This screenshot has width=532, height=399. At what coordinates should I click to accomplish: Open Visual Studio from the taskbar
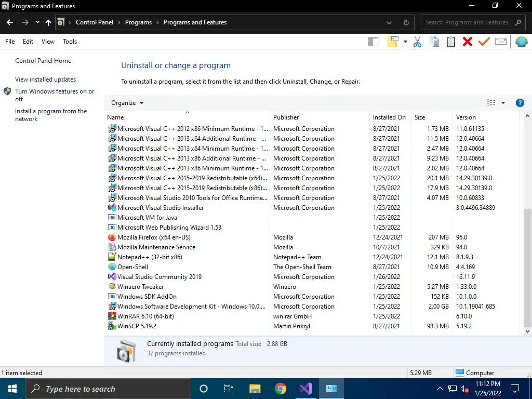click(305, 389)
